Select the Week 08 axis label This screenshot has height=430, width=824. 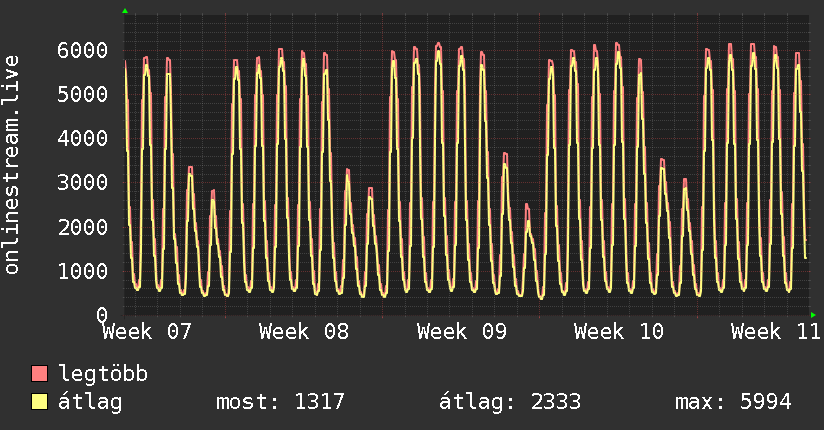[304, 332]
